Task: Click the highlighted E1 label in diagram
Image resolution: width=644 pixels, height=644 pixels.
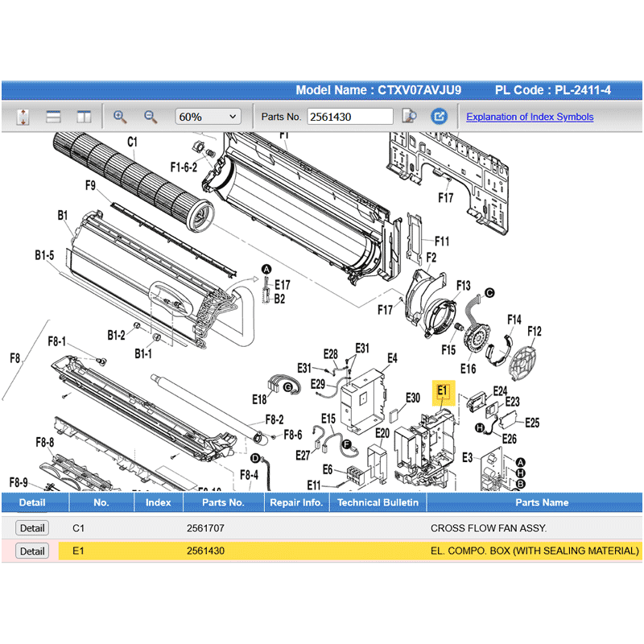Action: point(443,391)
